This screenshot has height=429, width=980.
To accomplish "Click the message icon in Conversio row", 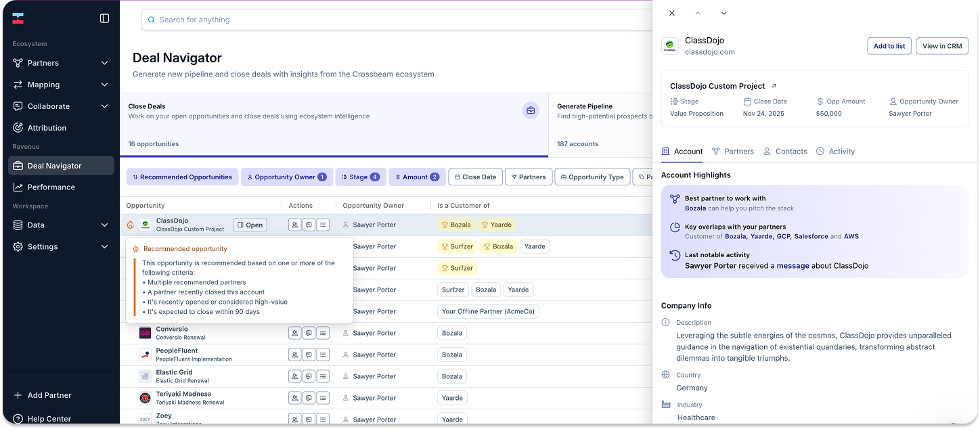I will [309, 333].
